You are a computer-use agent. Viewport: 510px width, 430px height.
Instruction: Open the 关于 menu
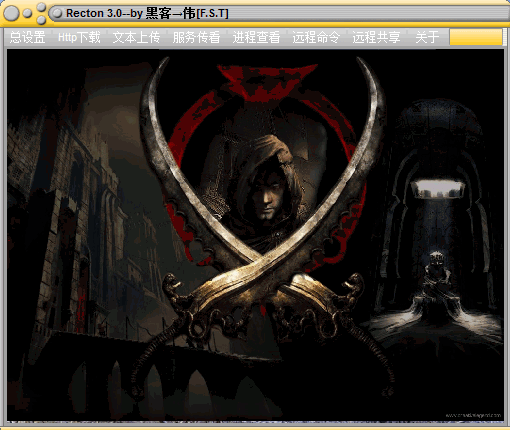427,37
